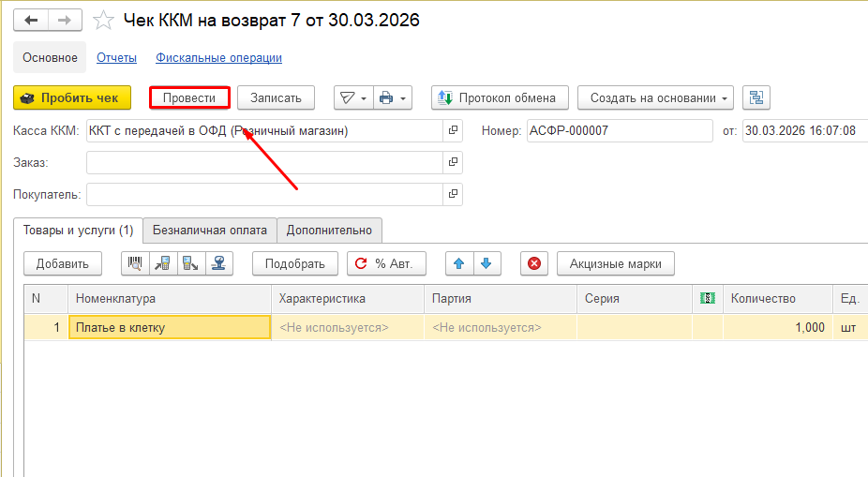The image size is (868, 477).
Task: Open the Покупатель field's open icon
Action: (x=453, y=194)
